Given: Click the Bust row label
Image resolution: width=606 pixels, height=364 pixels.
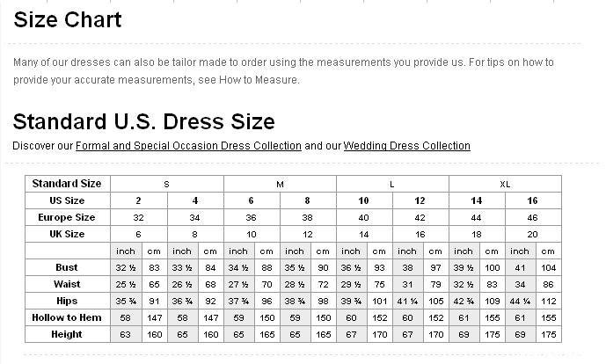Looking at the screenshot, I should (x=68, y=267).
